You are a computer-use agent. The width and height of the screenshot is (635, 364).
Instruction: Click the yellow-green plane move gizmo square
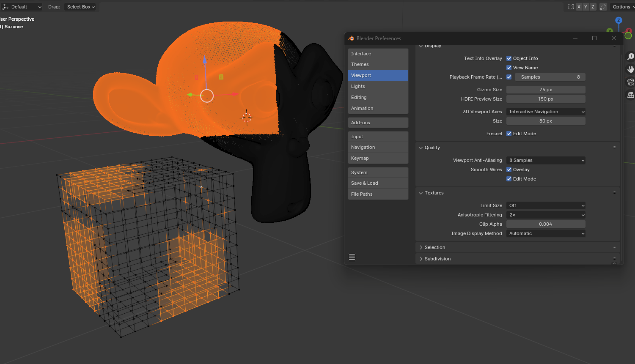(221, 77)
